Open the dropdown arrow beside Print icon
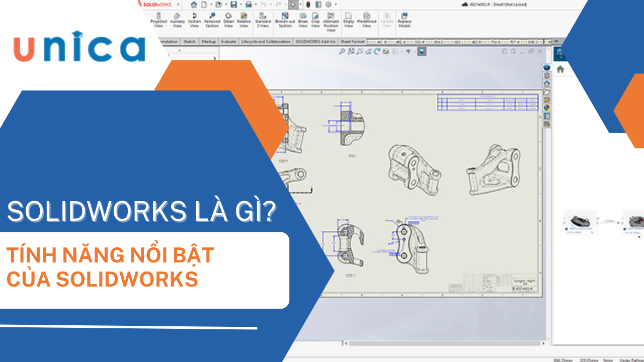This screenshot has width=644, height=362. 256,5
